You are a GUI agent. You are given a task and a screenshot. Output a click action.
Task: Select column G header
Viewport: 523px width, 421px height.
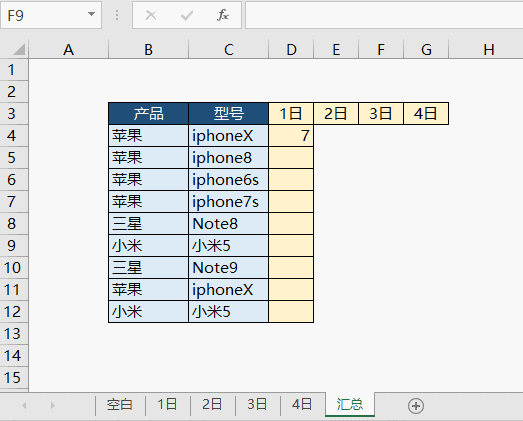[426, 49]
